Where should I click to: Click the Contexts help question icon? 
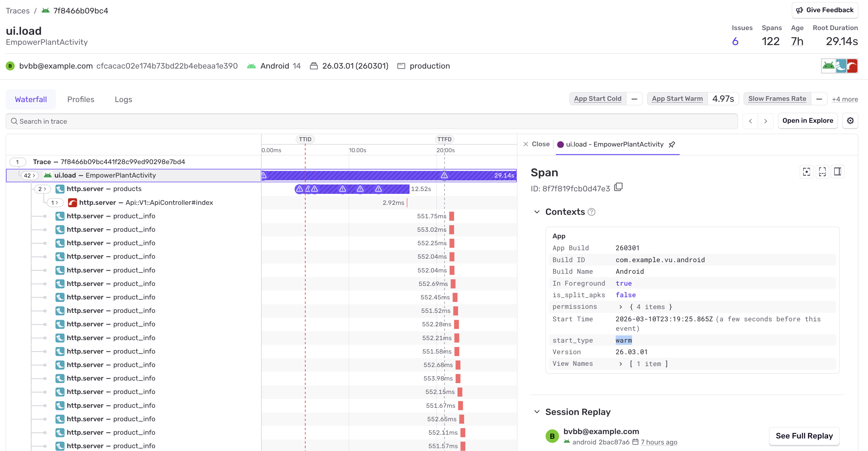pyautogui.click(x=591, y=212)
